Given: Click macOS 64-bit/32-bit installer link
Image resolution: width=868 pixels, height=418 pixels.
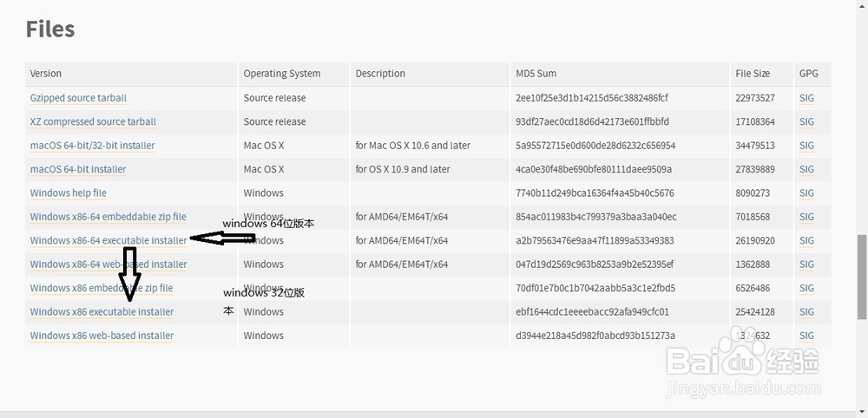Looking at the screenshot, I should tap(92, 146).
